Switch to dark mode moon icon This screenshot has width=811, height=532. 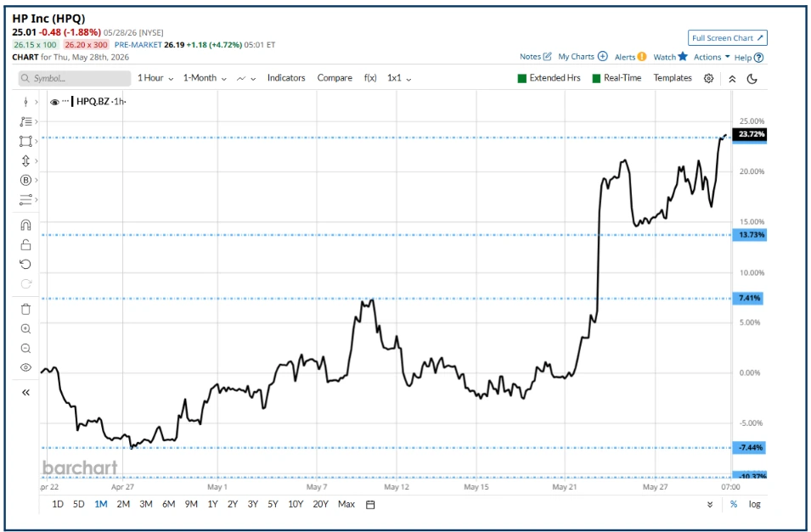(x=752, y=79)
